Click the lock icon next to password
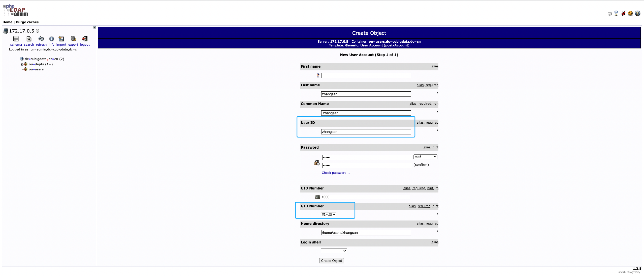644x276 pixels. click(x=317, y=162)
